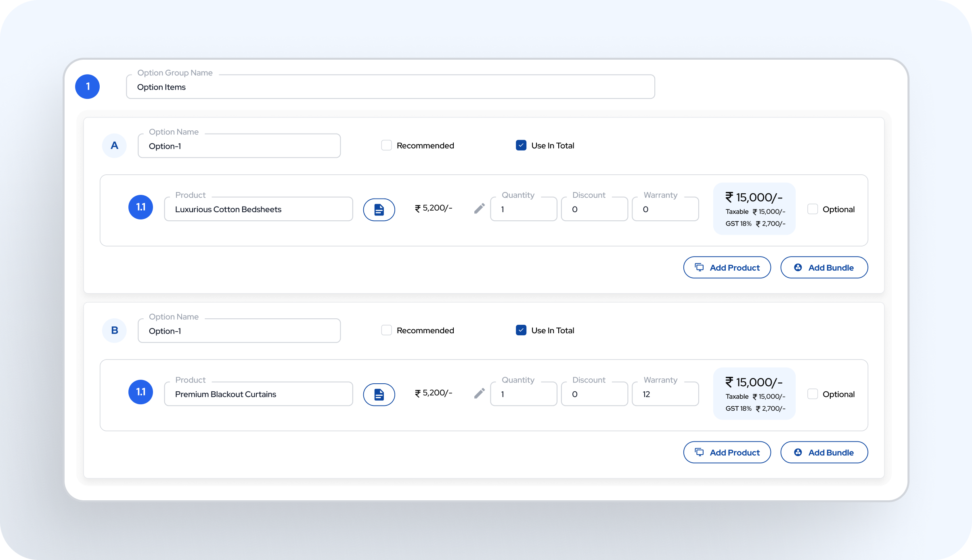Focus the Option Group Name field
The image size is (972, 560).
point(390,87)
